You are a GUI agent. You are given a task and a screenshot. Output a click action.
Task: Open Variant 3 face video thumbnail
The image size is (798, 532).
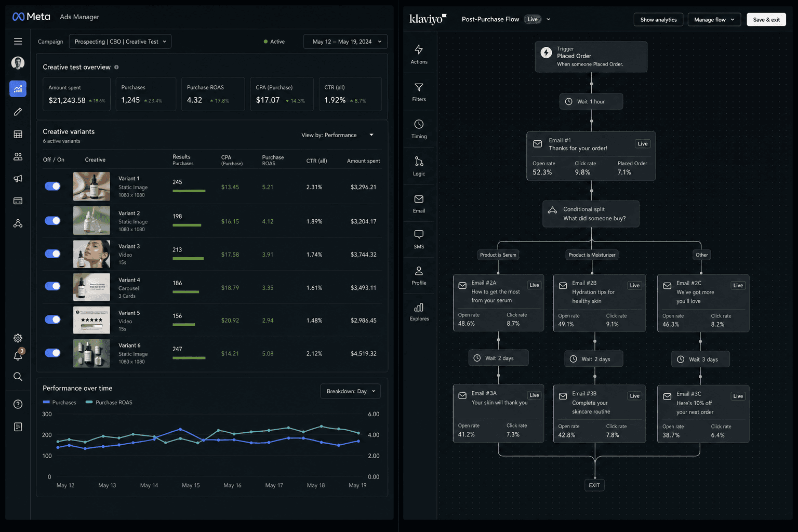click(91, 254)
